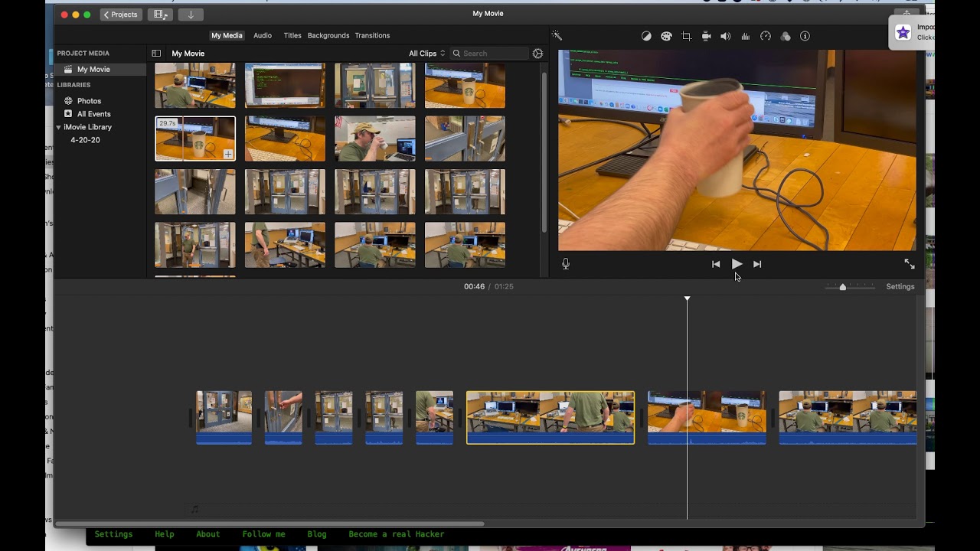Open the Backgrounds tab
Image resolution: width=980 pixels, height=551 pixels.
click(328, 35)
